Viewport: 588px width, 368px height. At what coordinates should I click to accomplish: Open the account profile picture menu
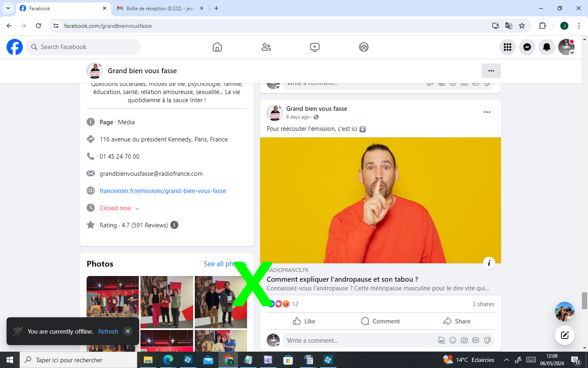click(x=566, y=47)
